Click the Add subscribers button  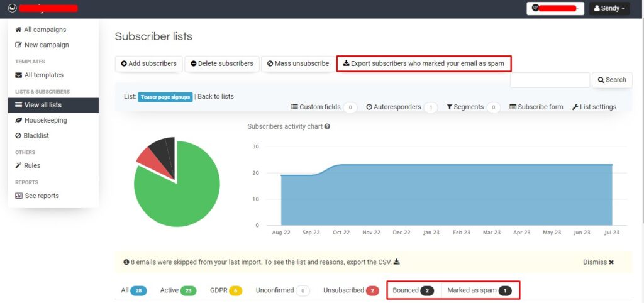148,63
